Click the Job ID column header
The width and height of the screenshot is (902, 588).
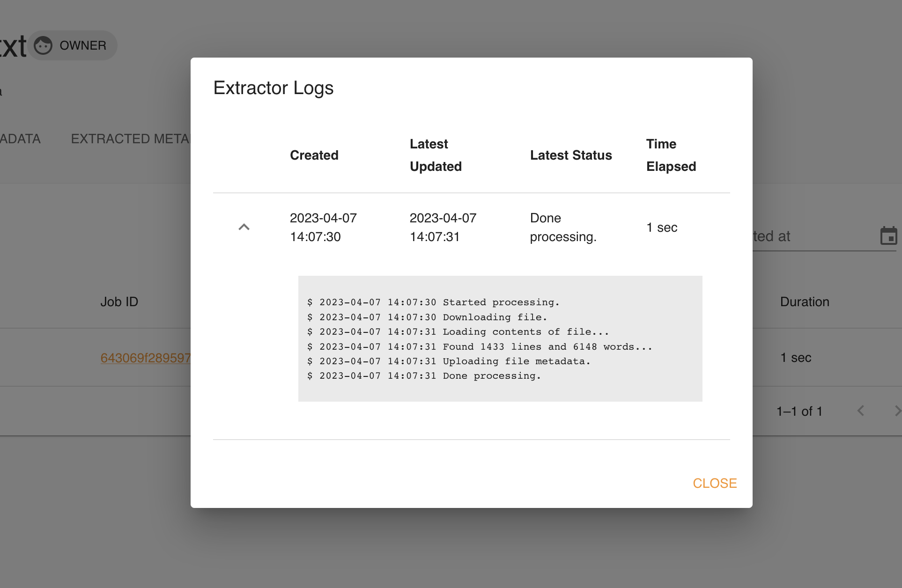119,302
